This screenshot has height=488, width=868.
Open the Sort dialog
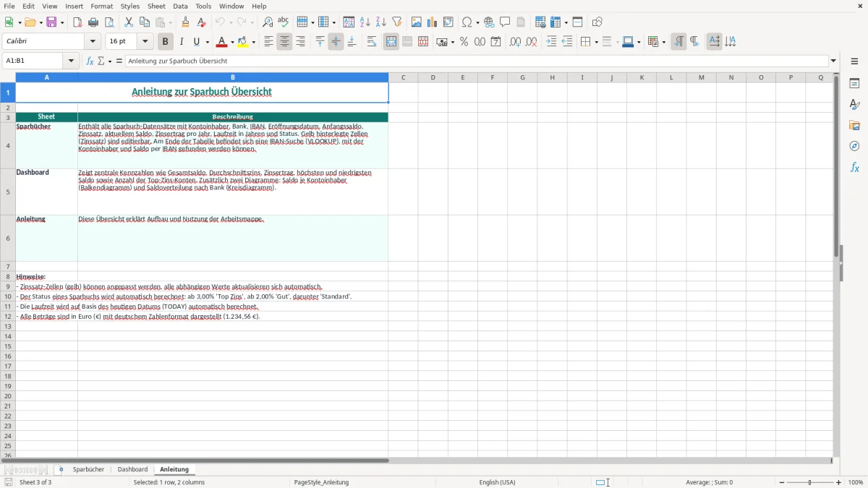[x=349, y=22]
